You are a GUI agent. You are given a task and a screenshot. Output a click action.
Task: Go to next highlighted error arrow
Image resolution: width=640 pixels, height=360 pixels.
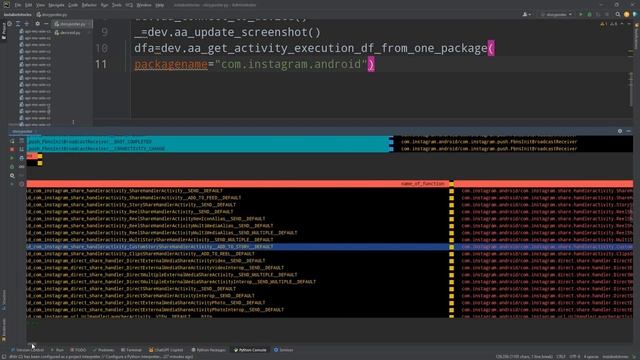[x=629, y=24]
